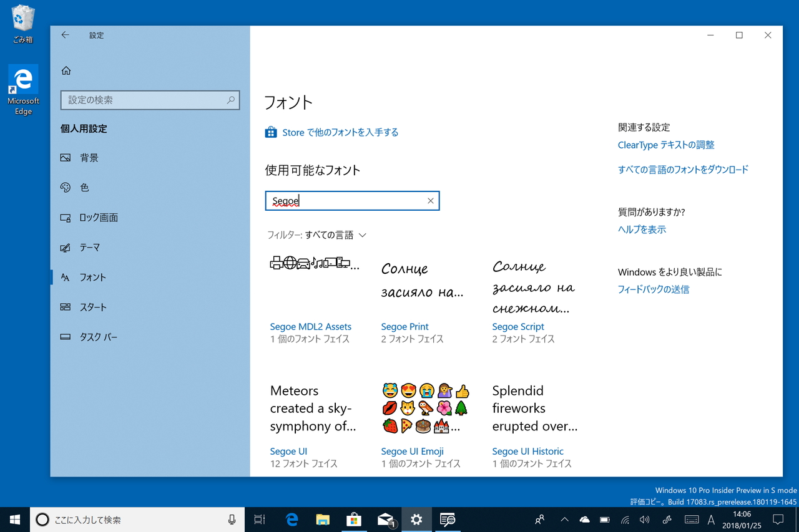Select ロック画面 in the settings sidebar
799x532 pixels.
pyautogui.click(x=99, y=218)
